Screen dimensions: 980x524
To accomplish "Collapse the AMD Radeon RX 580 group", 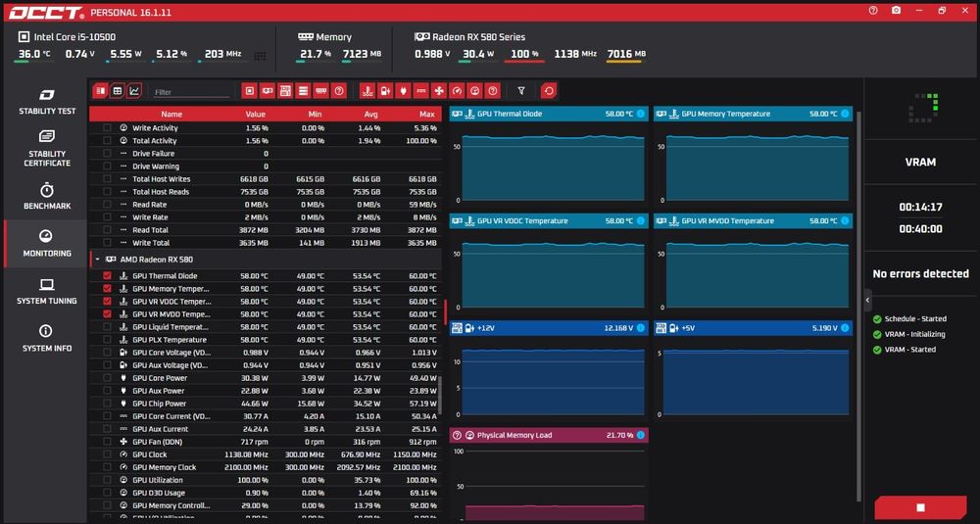I will pos(97,260).
